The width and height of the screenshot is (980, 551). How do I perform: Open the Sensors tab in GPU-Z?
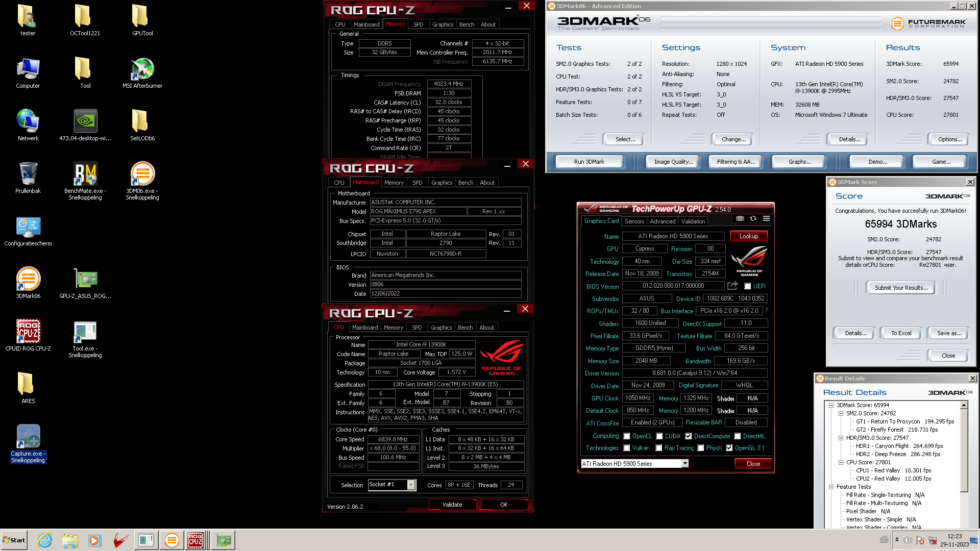pyautogui.click(x=634, y=221)
